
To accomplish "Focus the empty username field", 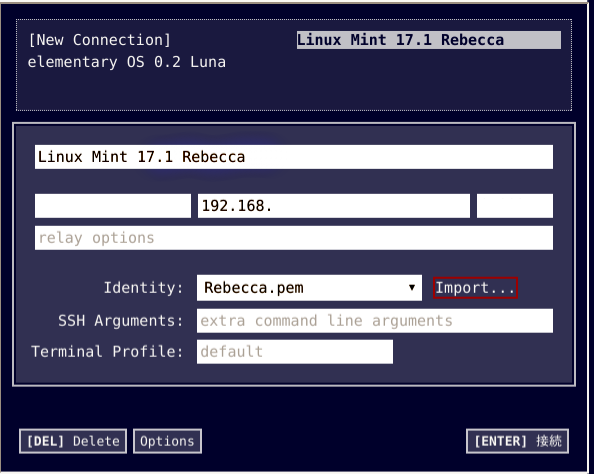I will click(x=113, y=206).
